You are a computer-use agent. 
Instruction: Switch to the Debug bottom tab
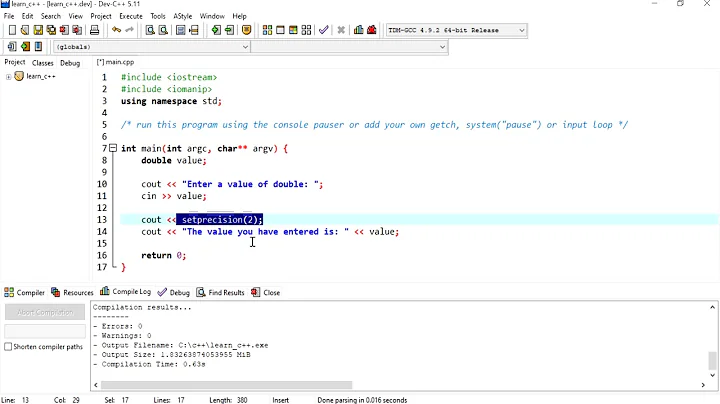(x=174, y=292)
